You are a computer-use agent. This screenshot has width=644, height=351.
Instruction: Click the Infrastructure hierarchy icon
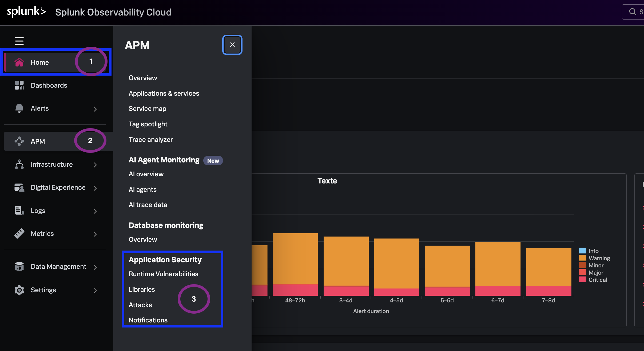click(x=19, y=164)
